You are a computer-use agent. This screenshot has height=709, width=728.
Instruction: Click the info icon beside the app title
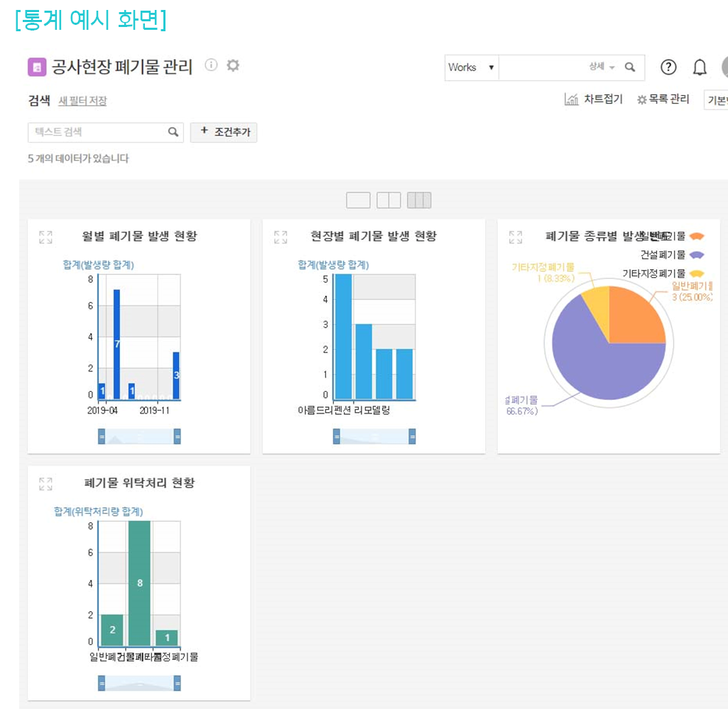(x=211, y=65)
